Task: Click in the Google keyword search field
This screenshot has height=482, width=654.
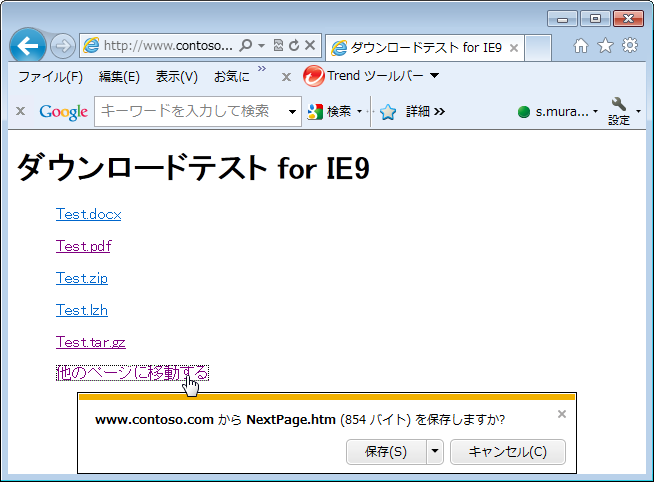Action: coord(190,111)
